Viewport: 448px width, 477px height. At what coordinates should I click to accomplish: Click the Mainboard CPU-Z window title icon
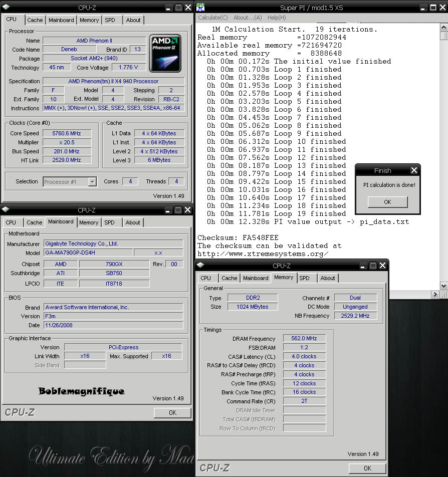point(5,209)
